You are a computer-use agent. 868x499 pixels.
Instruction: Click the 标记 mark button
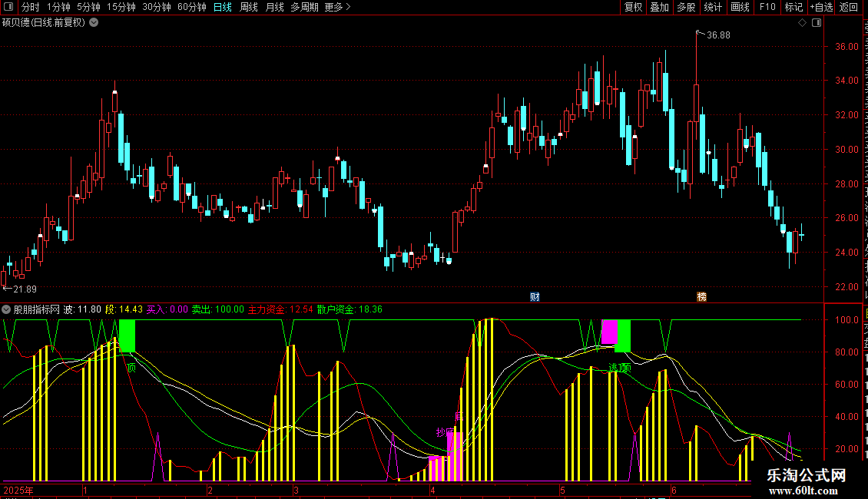pyautogui.click(x=793, y=7)
